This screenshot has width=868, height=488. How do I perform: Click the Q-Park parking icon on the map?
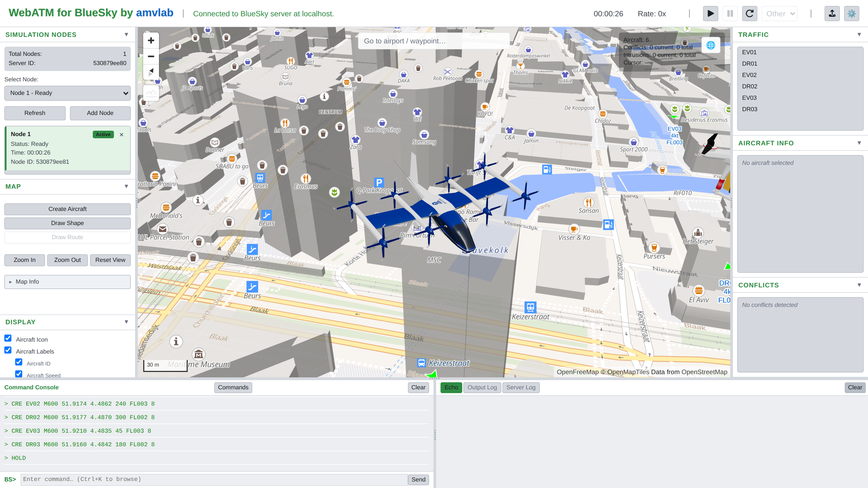point(379,182)
